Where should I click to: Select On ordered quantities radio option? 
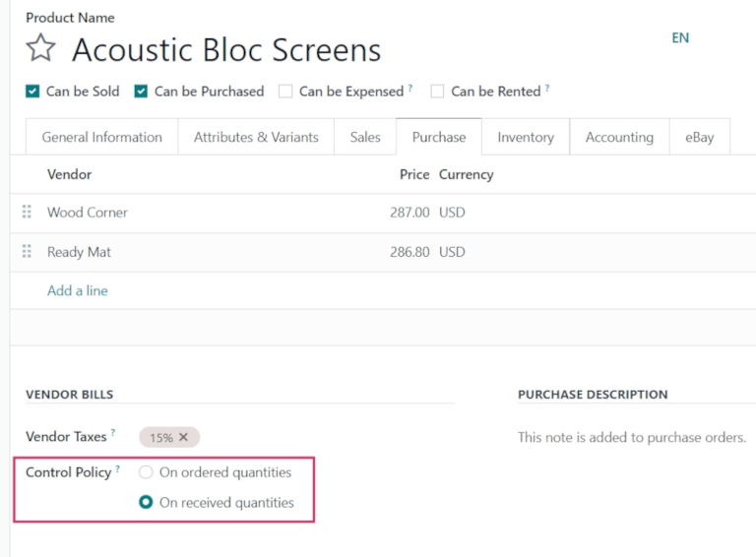[x=146, y=472]
